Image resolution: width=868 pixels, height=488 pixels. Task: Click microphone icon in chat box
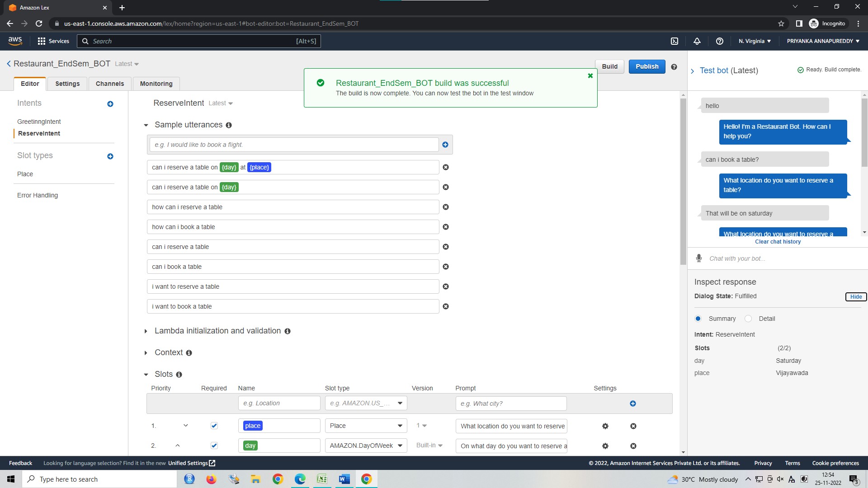pyautogui.click(x=699, y=258)
